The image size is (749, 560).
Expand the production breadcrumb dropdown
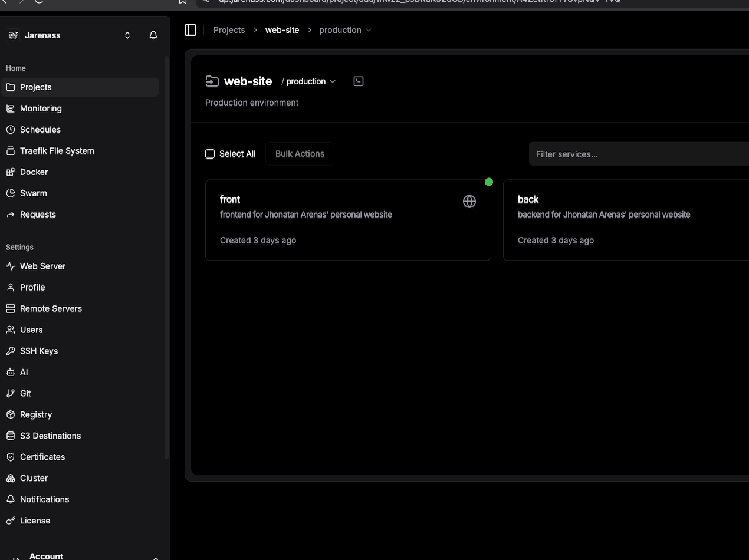tap(346, 30)
